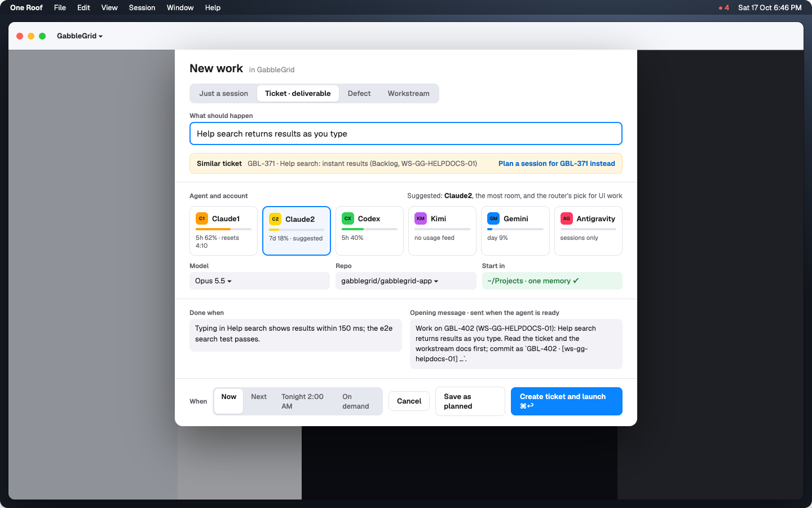The image size is (812, 508).
Task: Click the red AG Antigravity badge icon
Action: (x=566, y=218)
